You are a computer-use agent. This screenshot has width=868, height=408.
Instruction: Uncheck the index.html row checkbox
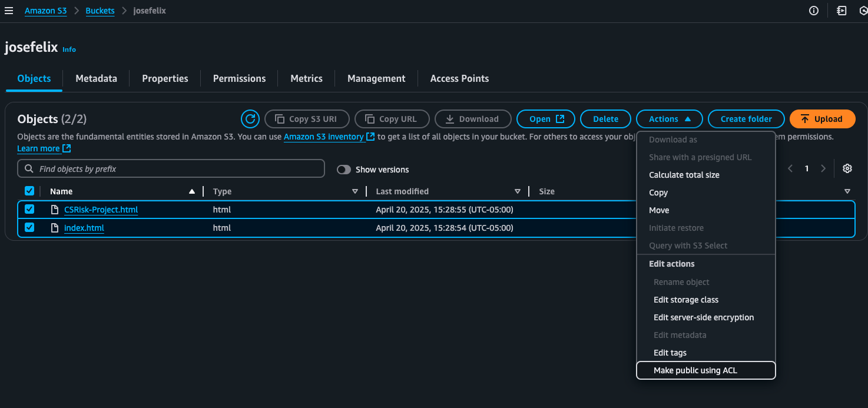tap(29, 227)
